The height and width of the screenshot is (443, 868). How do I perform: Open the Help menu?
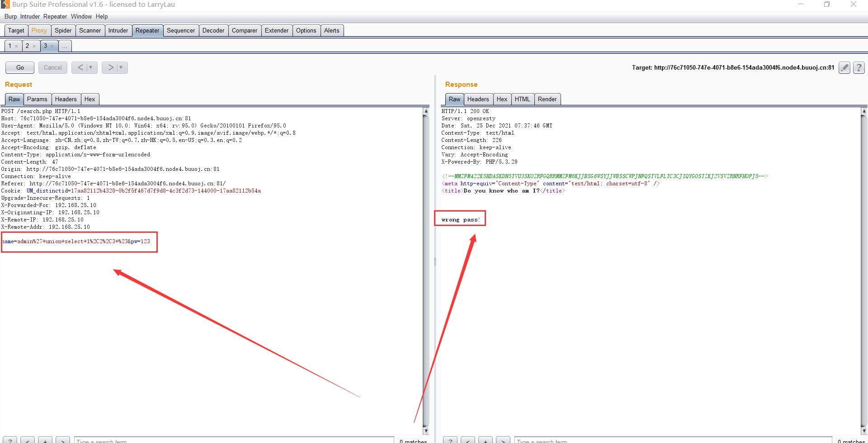point(102,17)
